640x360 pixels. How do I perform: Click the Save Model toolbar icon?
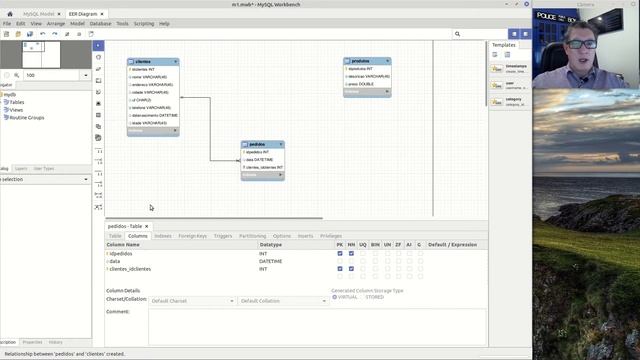pos(30,34)
